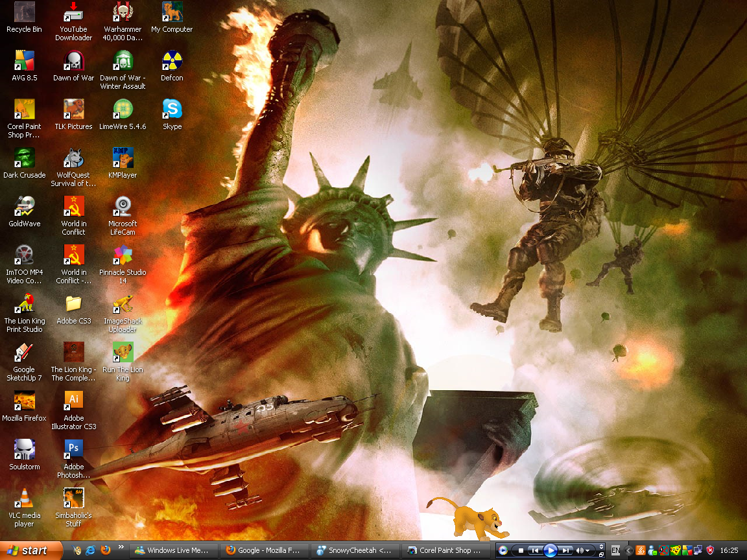747x560 pixels.
Task: Click the Pinnacle Studio 14 icon
Action: [123, 255]
